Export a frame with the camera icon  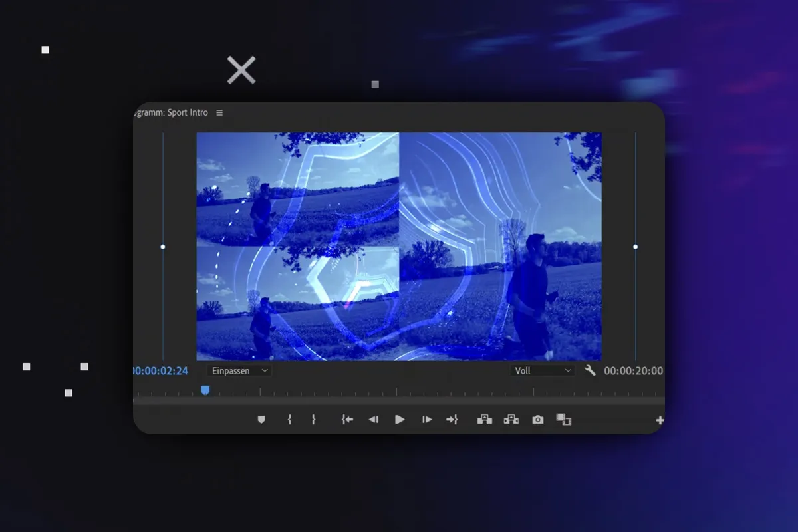pos(537,420)
